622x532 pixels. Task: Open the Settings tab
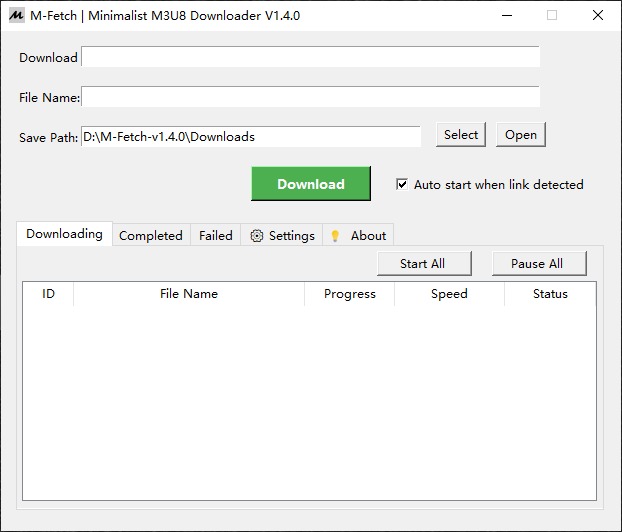tap(282, 236)
